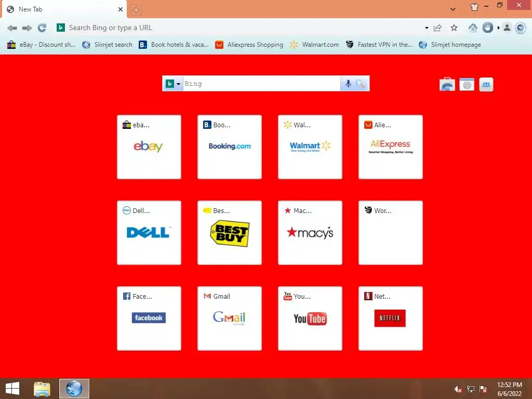Image resolution: width=532 pixels, height=399 pixels.
Task: Open the ad blocker hand icon
Action: [x=487, y=28]
